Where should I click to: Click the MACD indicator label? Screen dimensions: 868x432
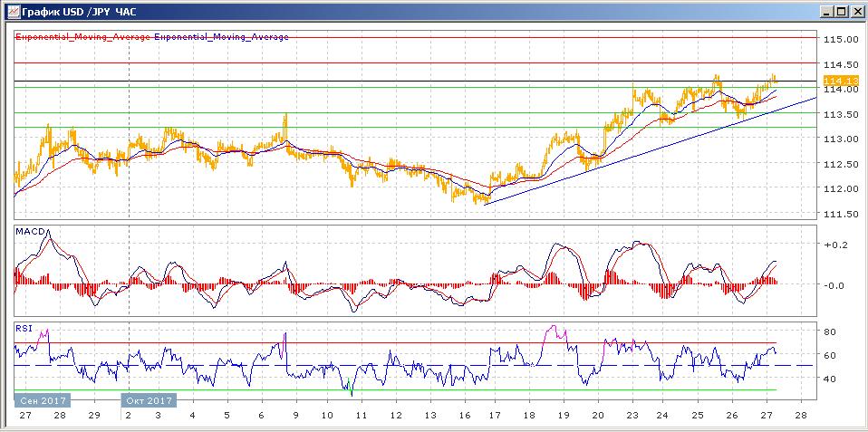[31, 230]
